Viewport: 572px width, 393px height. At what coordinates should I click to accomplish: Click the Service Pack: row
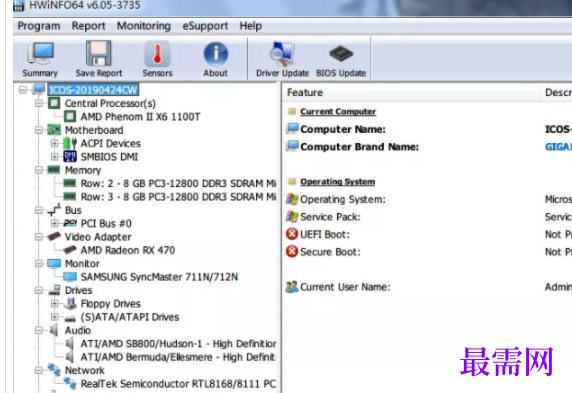330,217
